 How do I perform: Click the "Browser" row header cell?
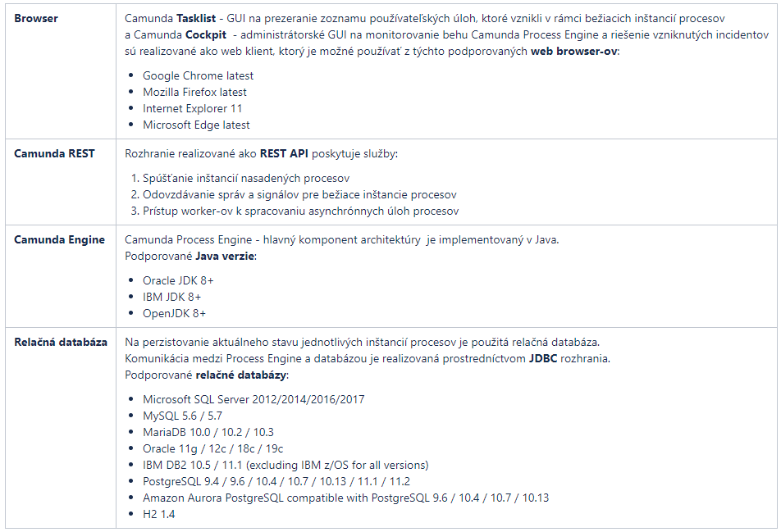point(36,18)
